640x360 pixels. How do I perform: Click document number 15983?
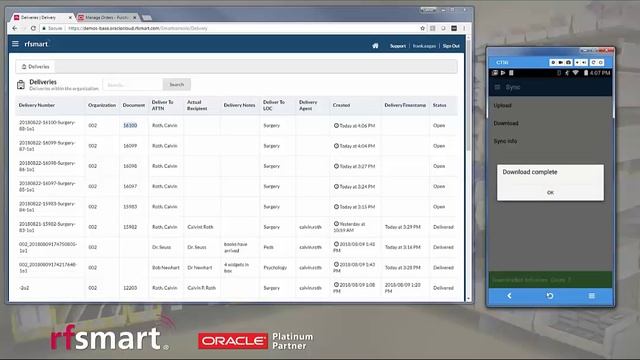[130, 207]
